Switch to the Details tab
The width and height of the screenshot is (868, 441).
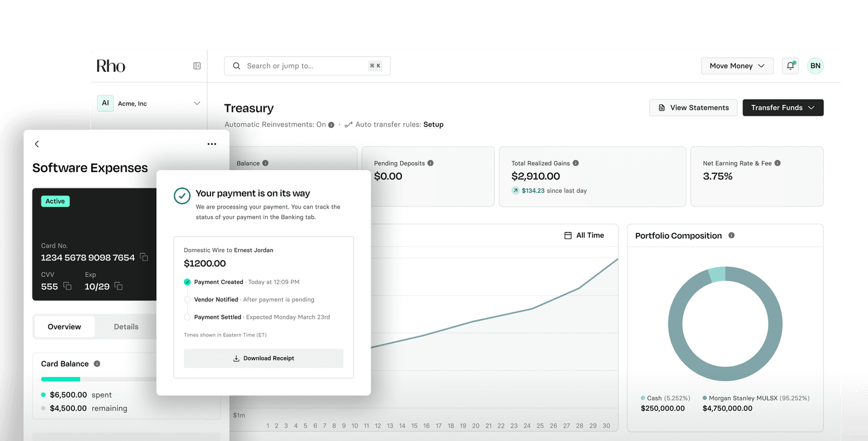pyautogui.click(x=126, y=326)
